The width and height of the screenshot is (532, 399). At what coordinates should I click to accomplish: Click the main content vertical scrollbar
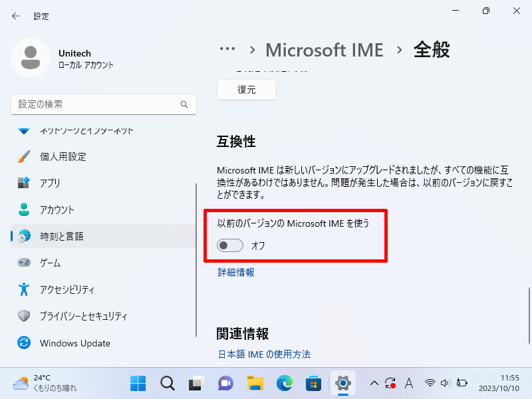point(529,315)
